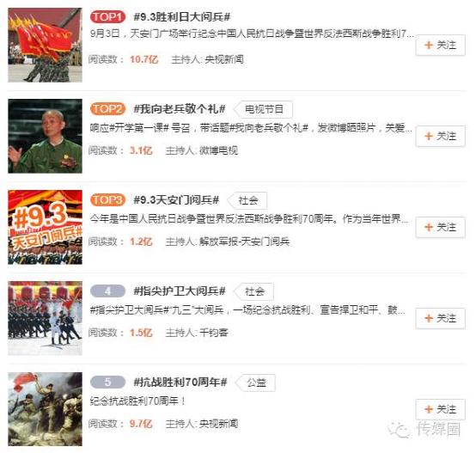The width and height of the screenshot is (476, 453).
Task: Click the TOP2 rank badge
Action: [107, 108]
